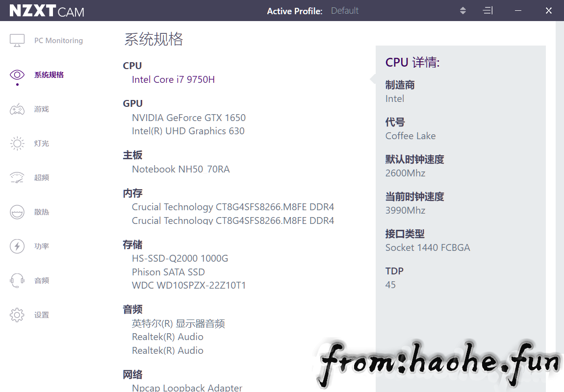Click the 音频 heading in the spec list
The image size is (564, 392).
[132, 309]
